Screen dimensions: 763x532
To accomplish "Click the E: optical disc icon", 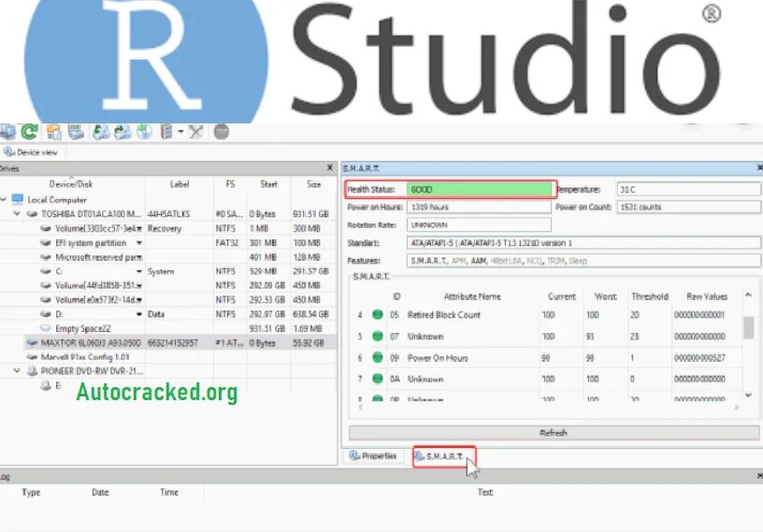I will point(46,385).
